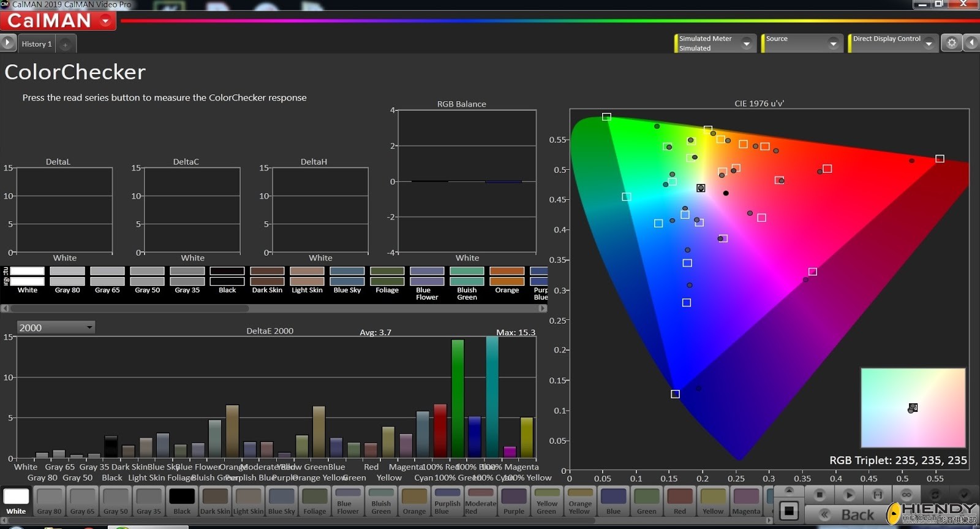980x529 pixels.
Task: Click the add history tab plus icon
Action: (x=66, y=44)
